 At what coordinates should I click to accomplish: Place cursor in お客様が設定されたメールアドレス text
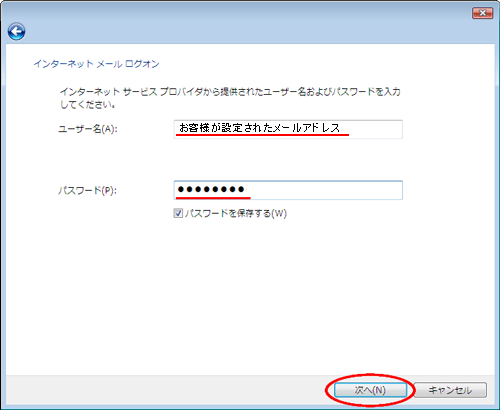click(x=260, y=128)
